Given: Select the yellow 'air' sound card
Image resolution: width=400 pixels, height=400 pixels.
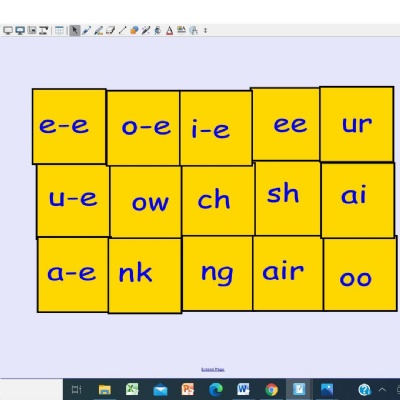Looking at the screenshot, I should (x=288, y=273).
